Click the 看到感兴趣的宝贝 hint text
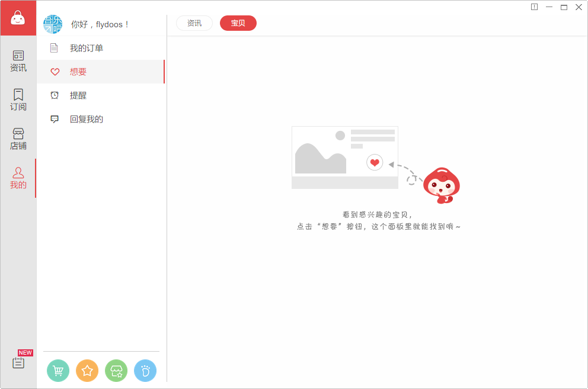The image size is (588, 389). pyautogui.click(x=377, y=215)
